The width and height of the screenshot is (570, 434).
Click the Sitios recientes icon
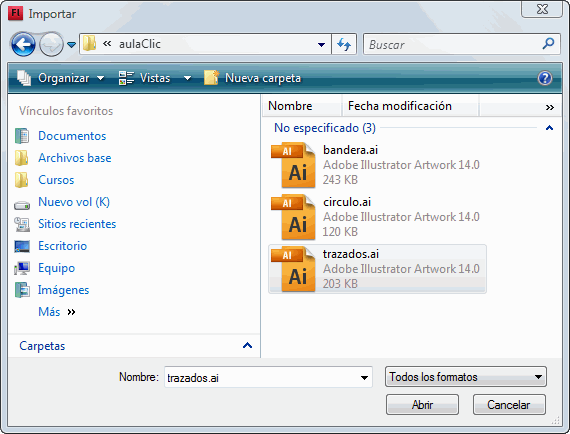(22, 224)
